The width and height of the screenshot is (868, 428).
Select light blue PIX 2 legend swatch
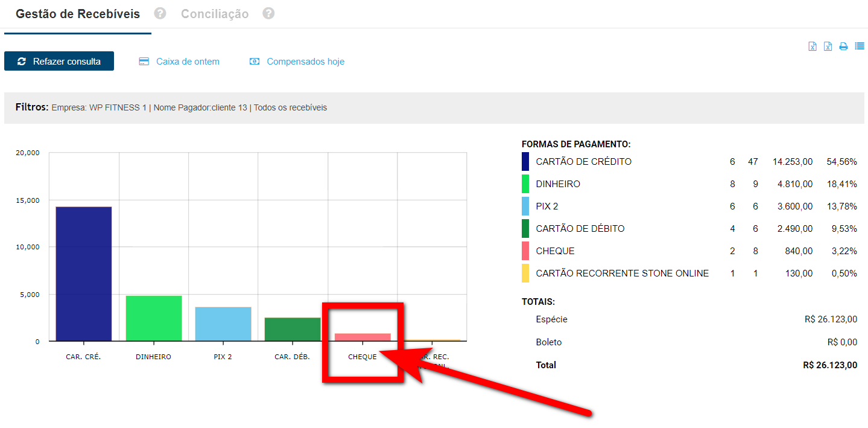coord(525,206)
